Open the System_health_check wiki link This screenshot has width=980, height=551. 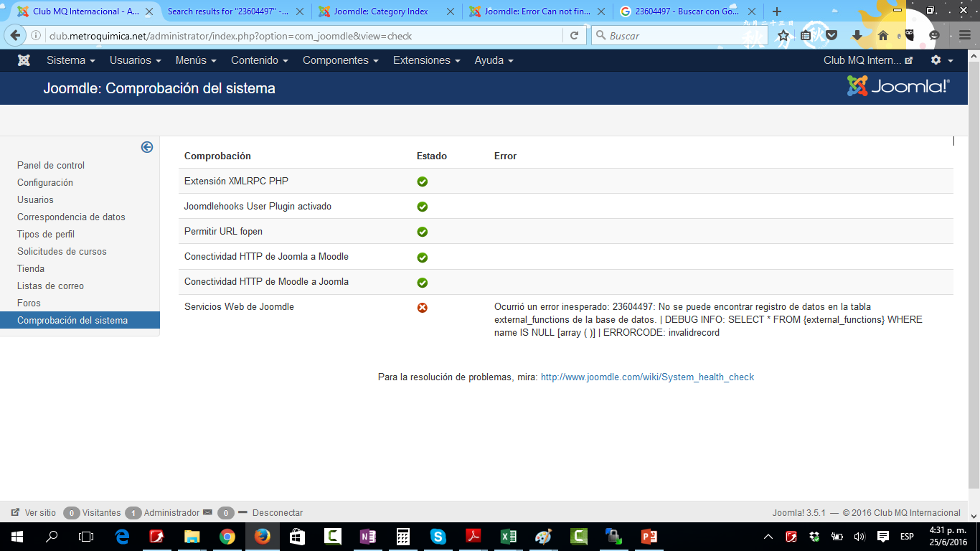(647, 377)
